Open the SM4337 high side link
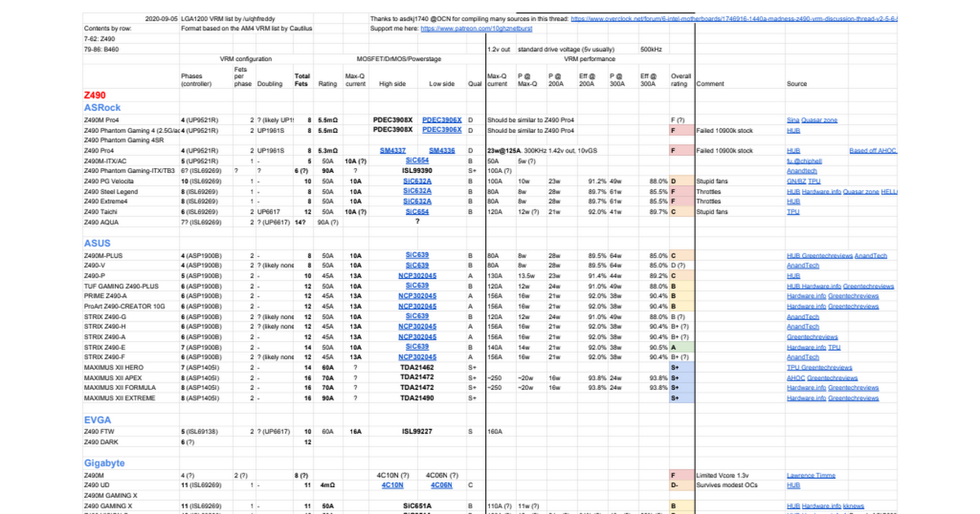The width and height of the screenshot is (980, 514). 394,151
